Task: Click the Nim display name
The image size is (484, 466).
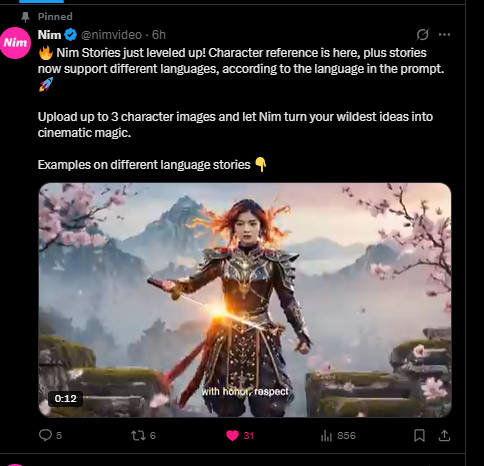Action: [49, 35]
